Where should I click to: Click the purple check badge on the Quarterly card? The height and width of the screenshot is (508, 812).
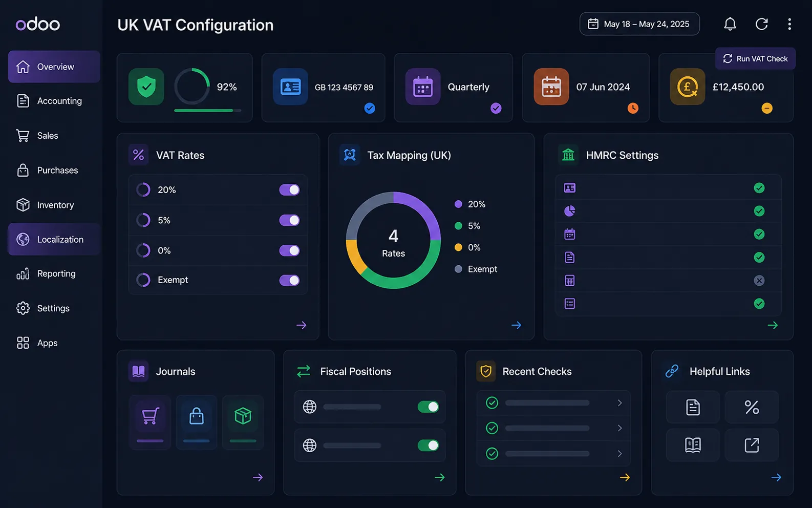pyautogui.click(x=496, y=108)
